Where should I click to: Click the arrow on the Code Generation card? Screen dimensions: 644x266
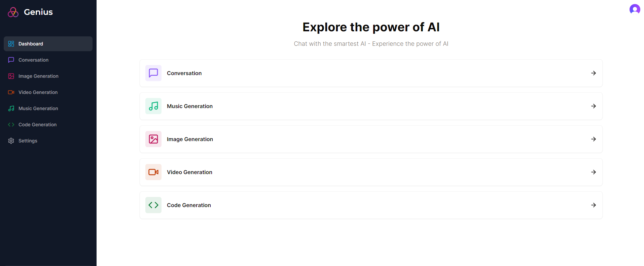(x=594, y=205)
